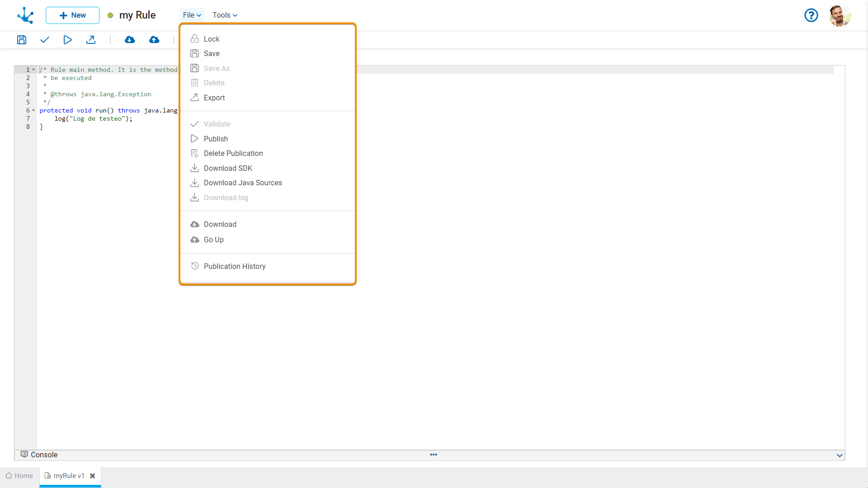The height and width of the screenshot is (488, 868).
Task: Expand the Console panel chevron
Action: [x=840, y=455]
